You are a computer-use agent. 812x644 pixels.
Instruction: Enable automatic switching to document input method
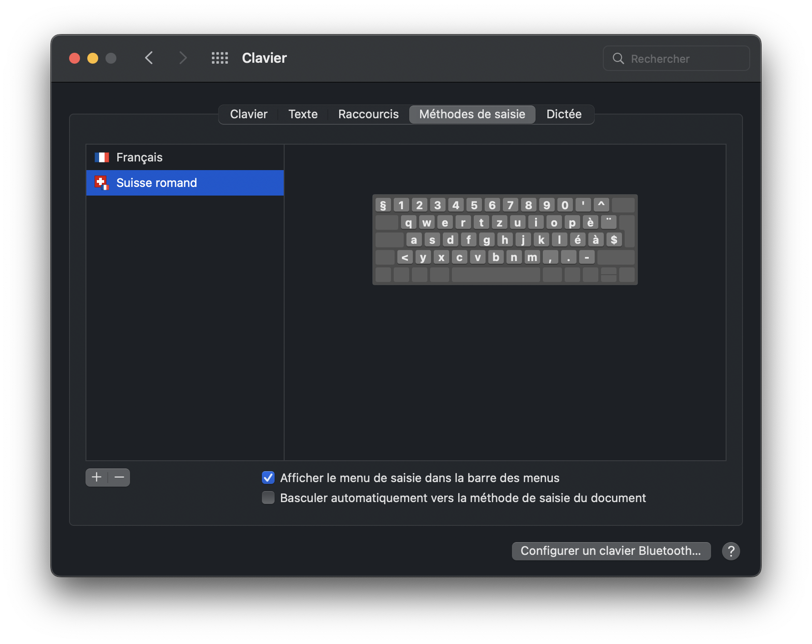click(x=268, y=498)
